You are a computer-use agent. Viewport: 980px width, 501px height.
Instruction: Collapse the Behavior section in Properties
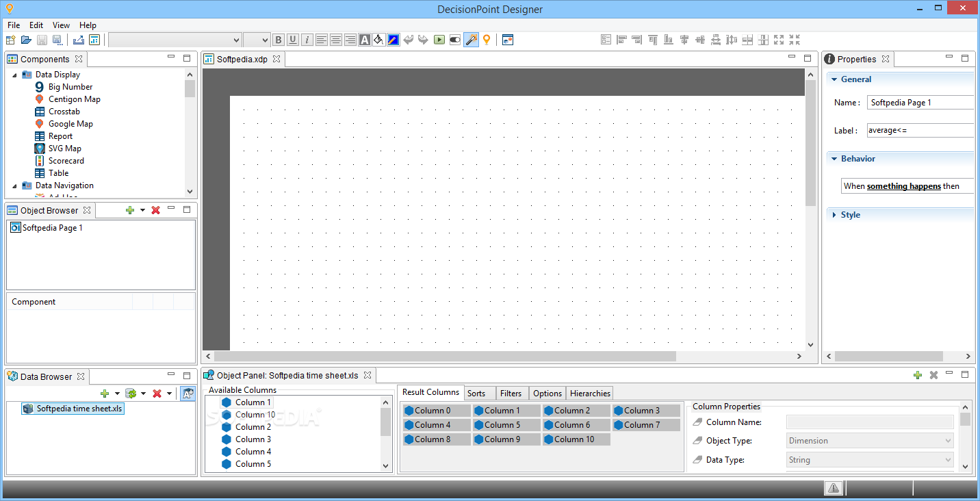pos(834,159)
